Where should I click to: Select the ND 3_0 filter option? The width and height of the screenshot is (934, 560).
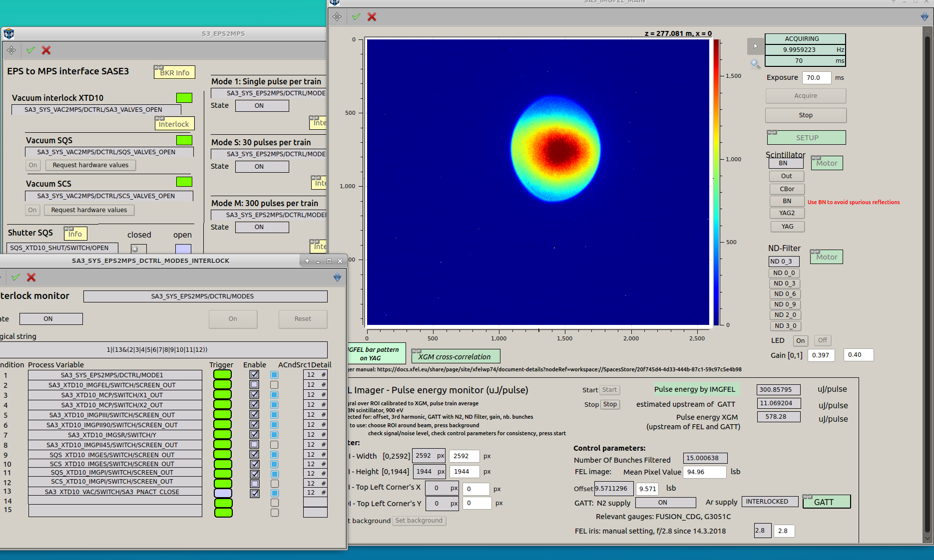click(x=785, y=326)
